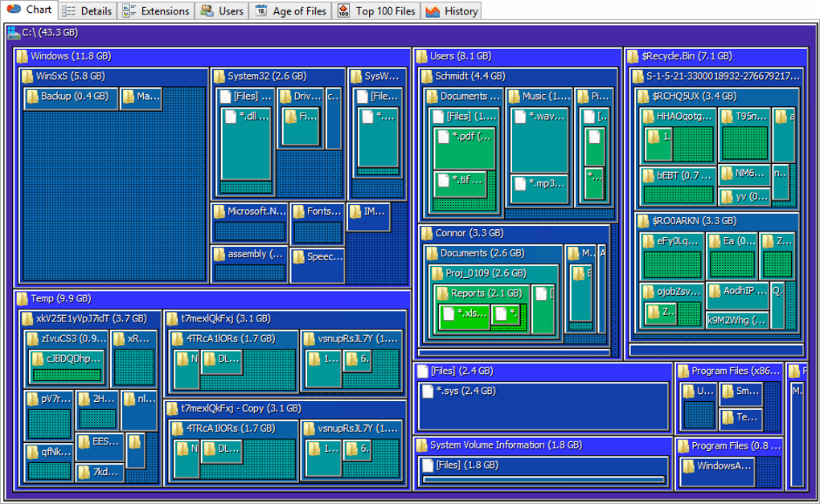Click the assembly folder icon
This screenshot has height=504, width=820.
(x=219, y=255)
